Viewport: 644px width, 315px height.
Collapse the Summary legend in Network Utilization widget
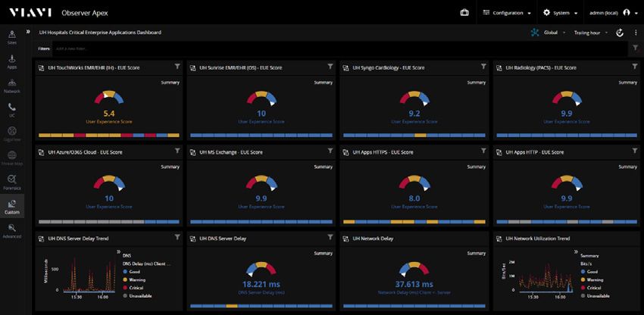[577, 251]
